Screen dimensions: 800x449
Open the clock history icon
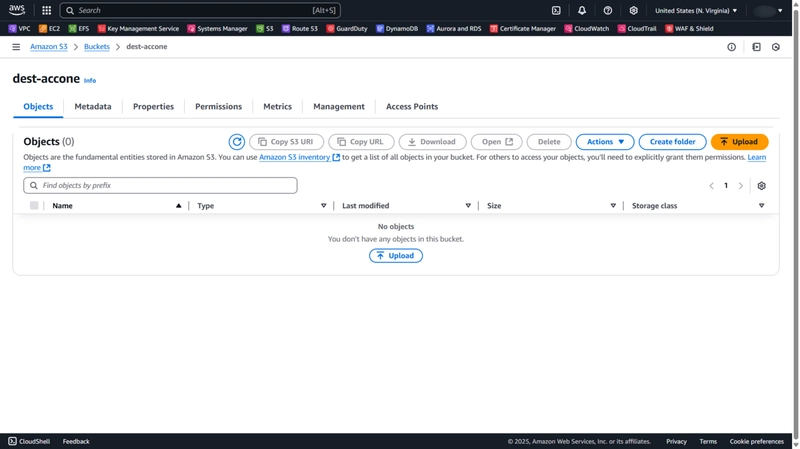tap(776, 47)
